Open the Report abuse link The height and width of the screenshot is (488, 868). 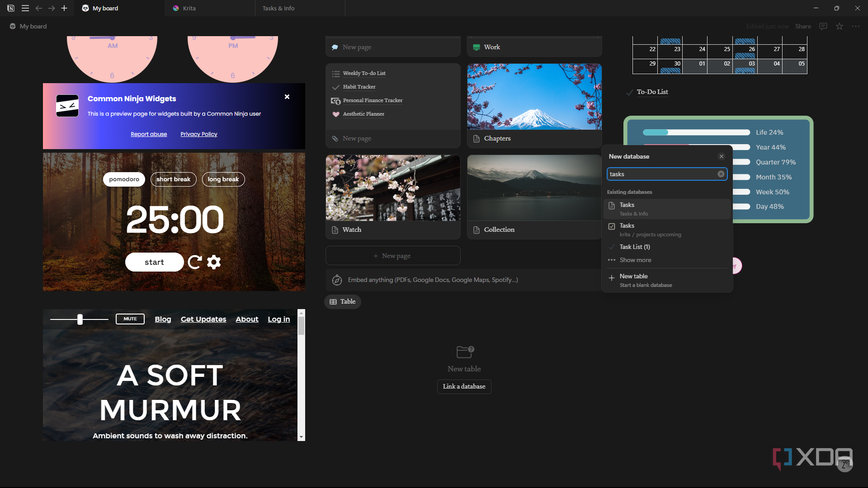click(149, 134)
